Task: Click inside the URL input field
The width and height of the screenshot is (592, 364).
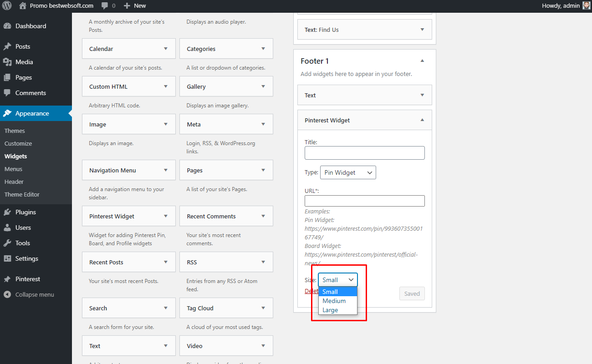Action: pyautogui.click(x=365, y=201)
